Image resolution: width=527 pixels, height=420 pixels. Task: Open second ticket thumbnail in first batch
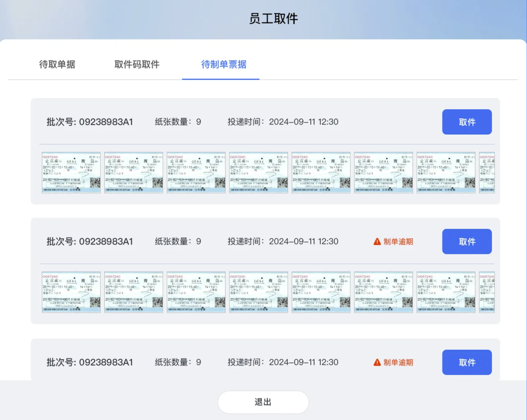tap(134, 172)
